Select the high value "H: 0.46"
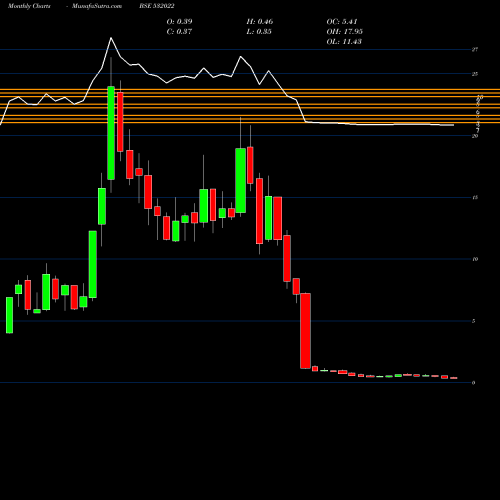The width and height of the screenshot is (500, 500). [x=260, y=21]
